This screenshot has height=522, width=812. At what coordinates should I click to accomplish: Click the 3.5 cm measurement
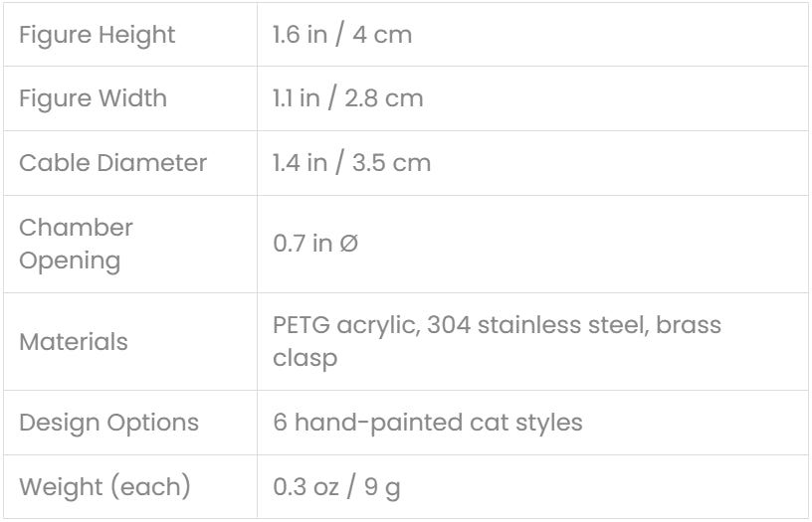pos(391,162)
